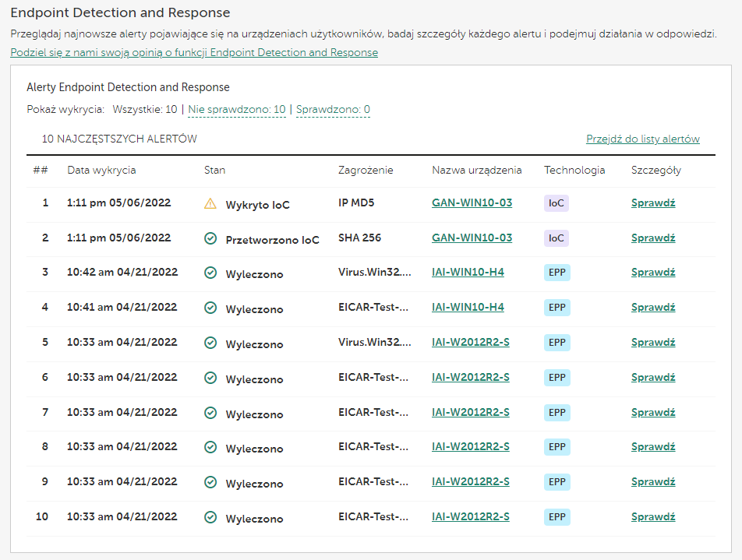Viewport: 742px width, 560px height.
Task: Open device IAI-WIN10-H4 in row 3
Action: 468,273
